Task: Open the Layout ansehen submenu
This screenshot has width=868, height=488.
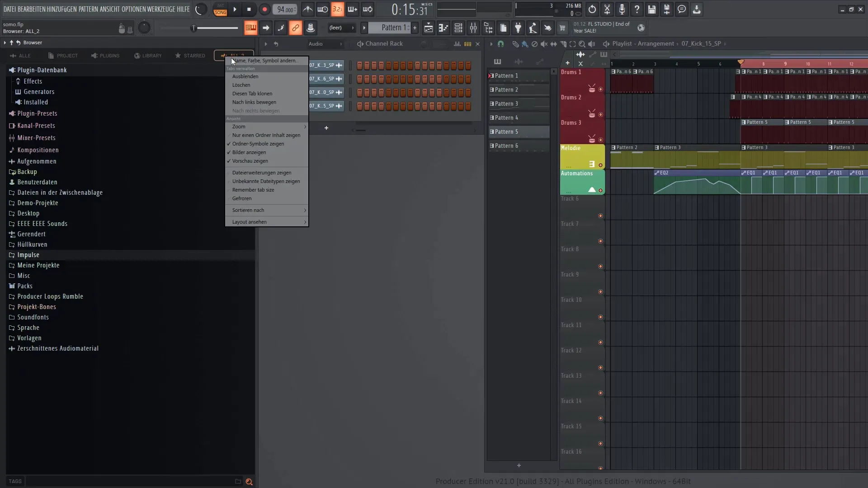Action: [267, 222]
